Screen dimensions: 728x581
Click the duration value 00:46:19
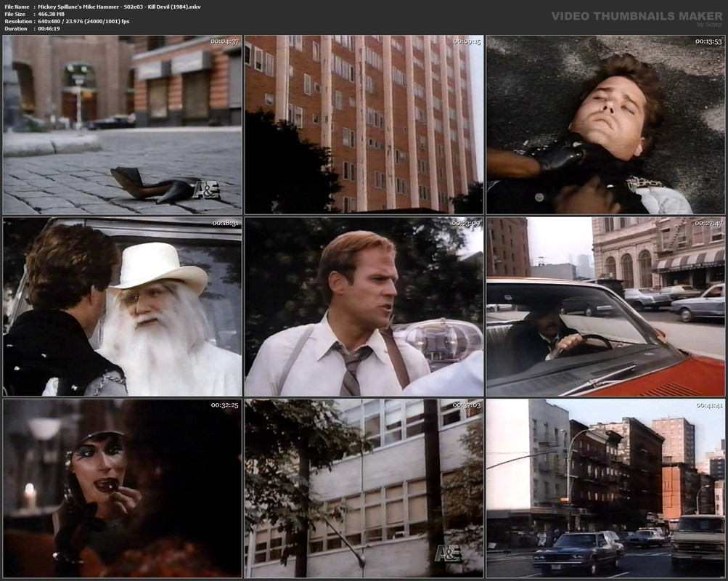pos(49,29)
